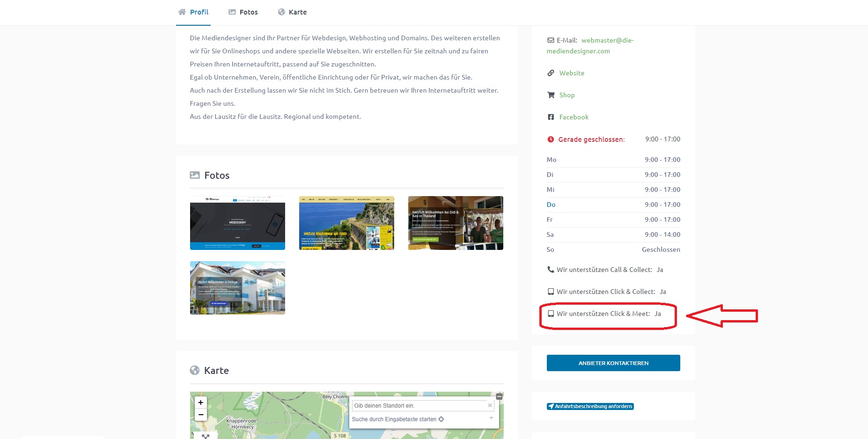This screenshot has width=868, height=439.
Task: Zoom in on the map
Action: pos(200,402)
